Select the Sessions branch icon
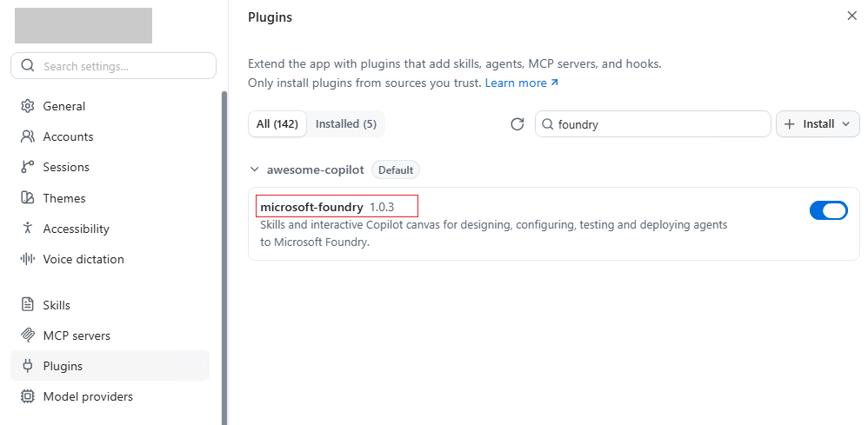The image size is (868, 425). (27, 167)
